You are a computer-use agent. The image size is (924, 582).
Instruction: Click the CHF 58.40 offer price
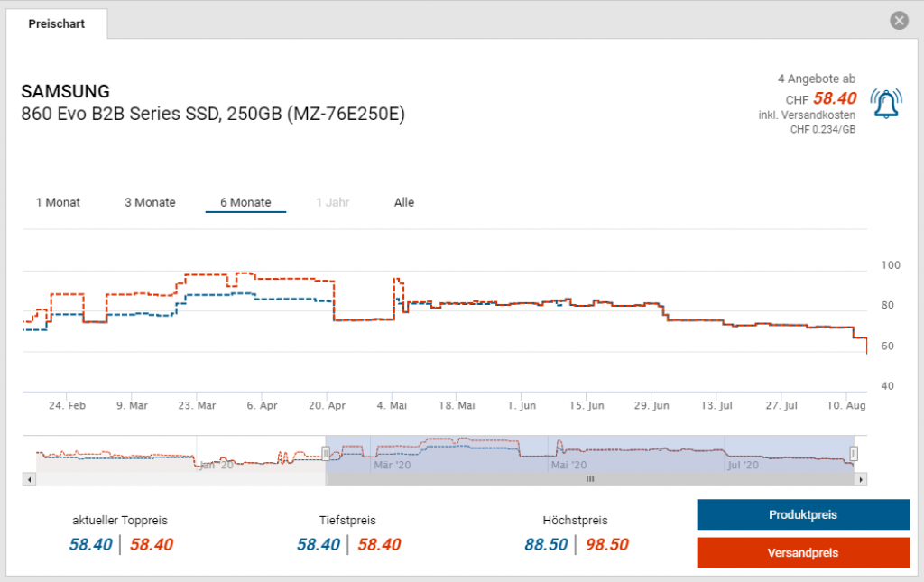(834, 99)
